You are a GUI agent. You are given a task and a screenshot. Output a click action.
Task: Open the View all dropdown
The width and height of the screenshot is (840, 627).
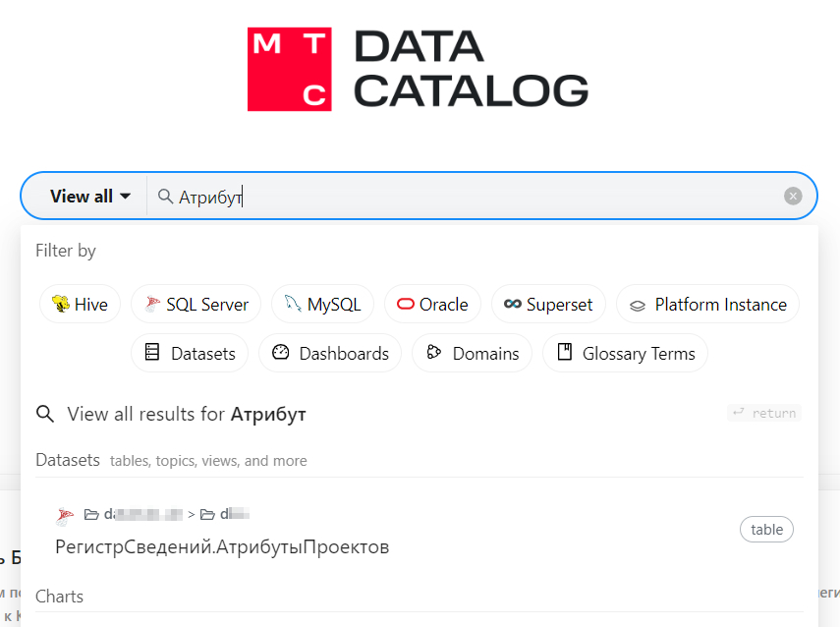click(x=90, y=197)
